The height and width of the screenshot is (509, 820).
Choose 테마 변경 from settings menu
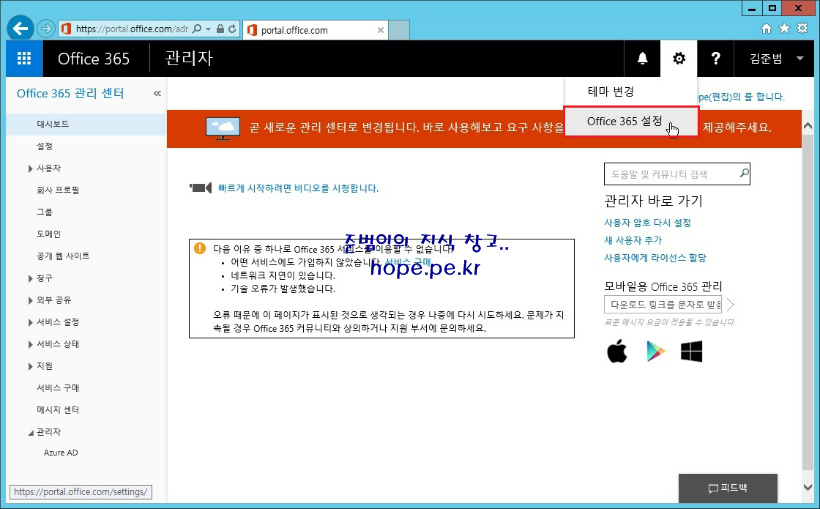point(631,92)
